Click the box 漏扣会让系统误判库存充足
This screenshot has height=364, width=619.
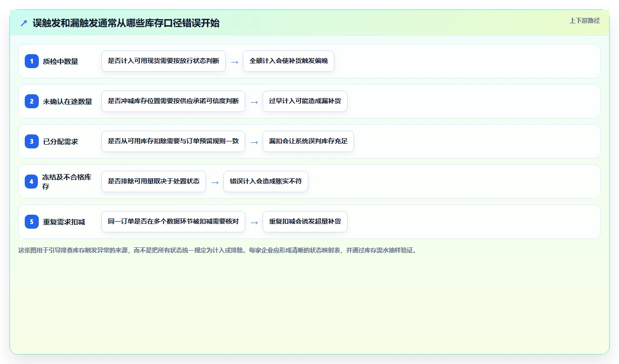pos(308,141)
